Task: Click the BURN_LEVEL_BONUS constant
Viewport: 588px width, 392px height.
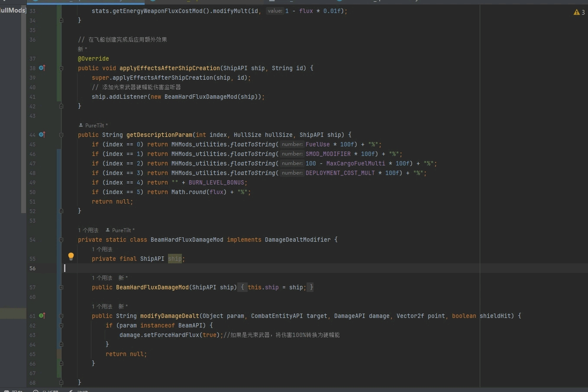Action: pos(216,182)
